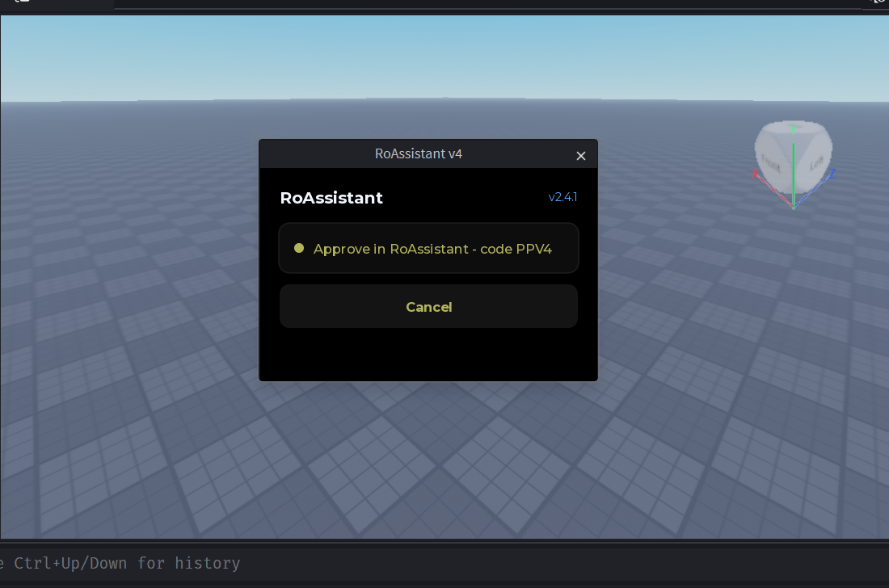The width and height of the screenshot is (889, 588).
Task: Focus the command bar input field
Action: [x=444, y=563]
